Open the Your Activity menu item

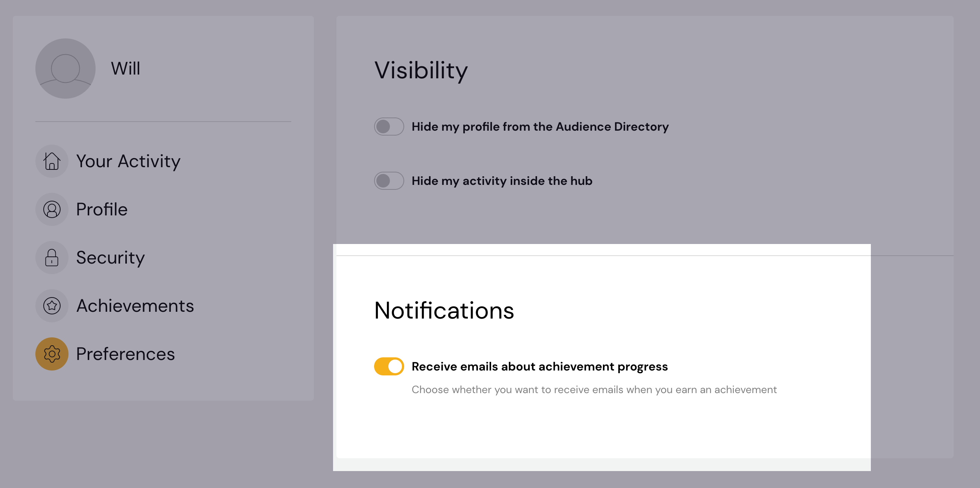tap(128, 161)
